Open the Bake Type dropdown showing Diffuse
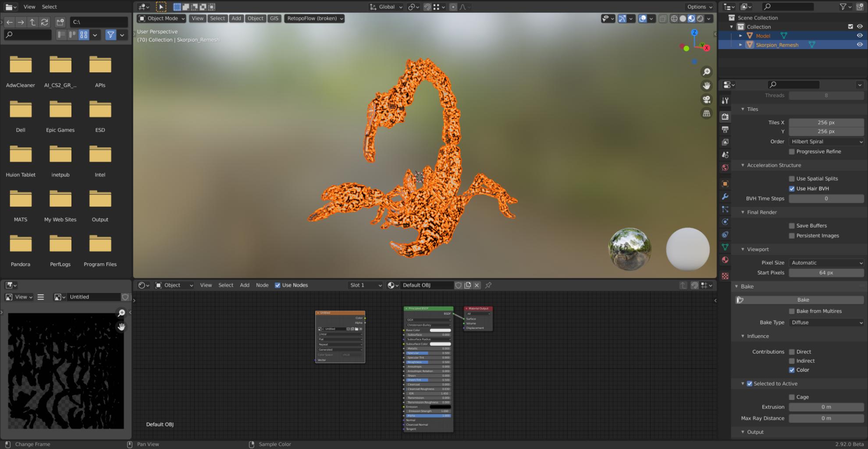868x449 pixels. click(826, 322)
